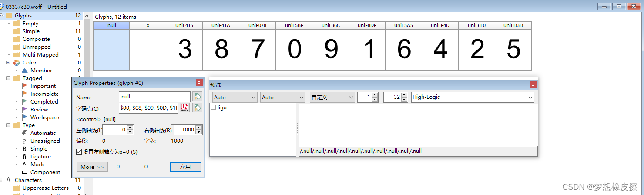Image resolution: width=644 pixels, height=195 pixels.
Task: Select the Component rectangle icon
Action: coord(24,172)
